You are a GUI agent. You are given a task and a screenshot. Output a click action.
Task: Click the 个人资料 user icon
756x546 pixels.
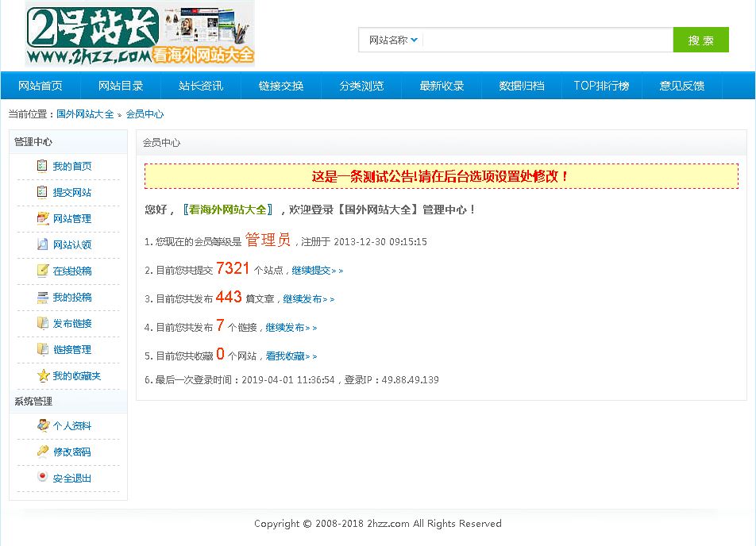pos(43,425)
